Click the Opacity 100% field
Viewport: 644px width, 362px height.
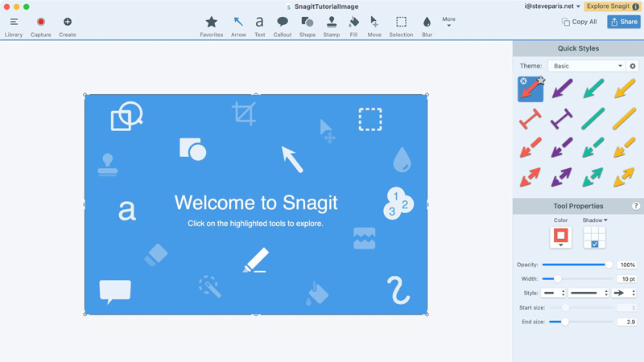pos(627,265)
